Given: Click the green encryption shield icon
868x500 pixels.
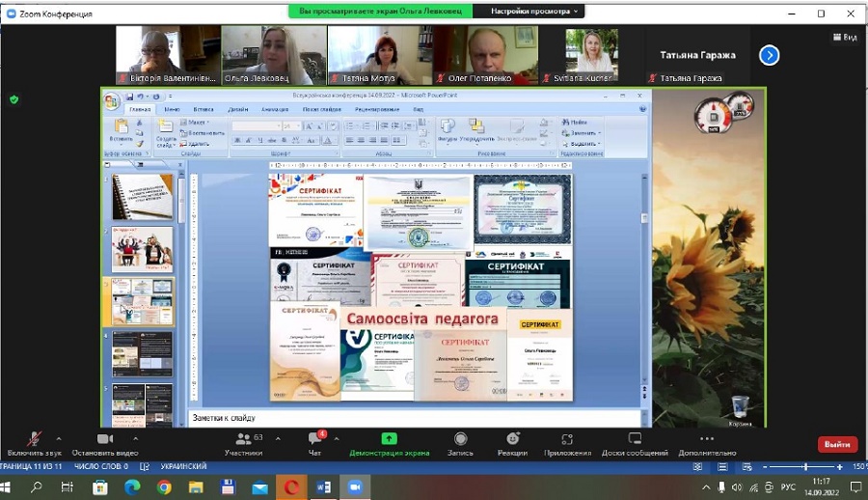Looking at the screenshot, I should (x=14, y=98).
